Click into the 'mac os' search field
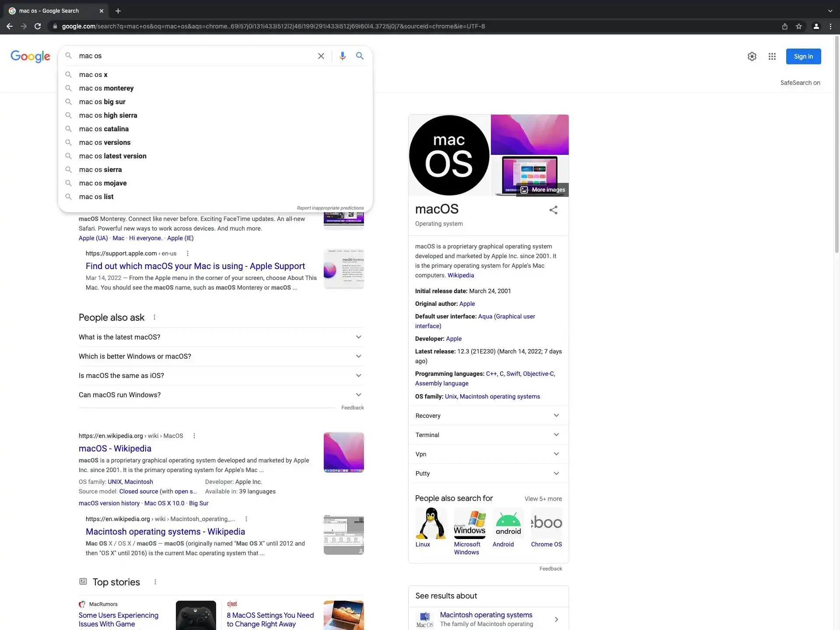This screenshot has width=840, height=630. 192,56
